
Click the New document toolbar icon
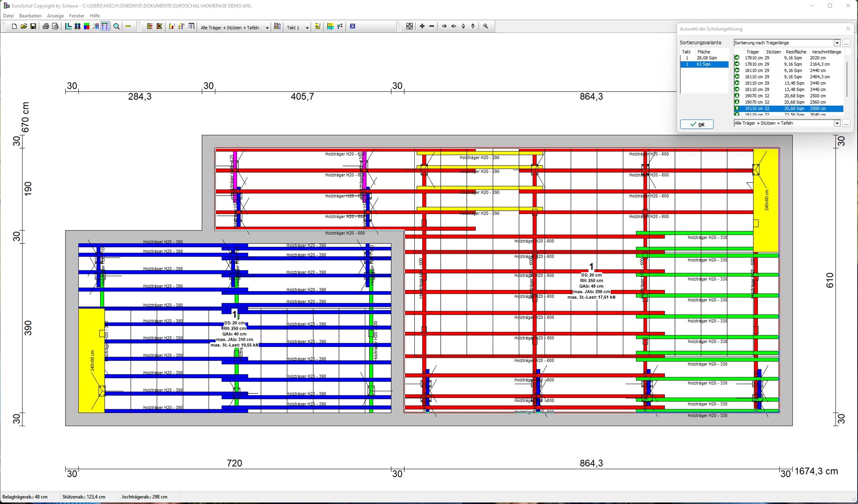[14, 26]
